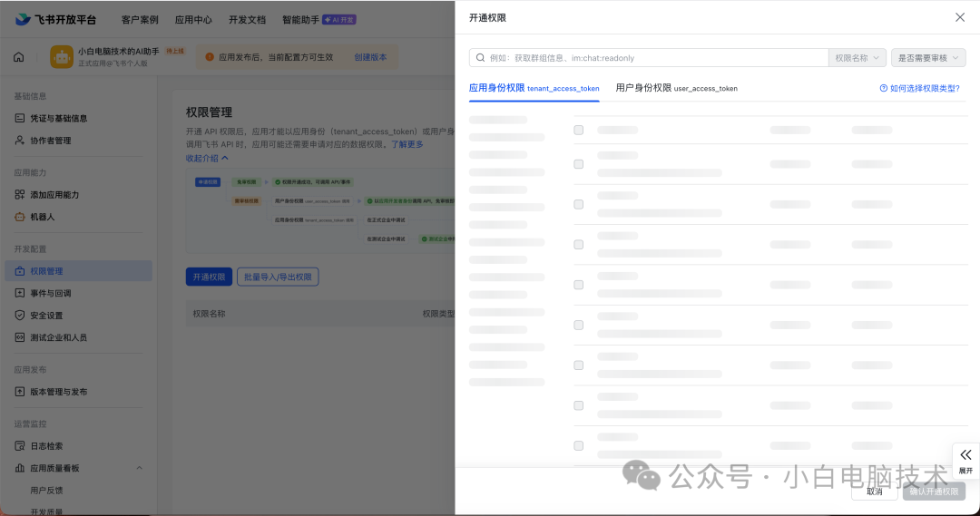Click the 日志检索 search-log icon
This screenshot has width=980, height=516.
pos(19,446)
